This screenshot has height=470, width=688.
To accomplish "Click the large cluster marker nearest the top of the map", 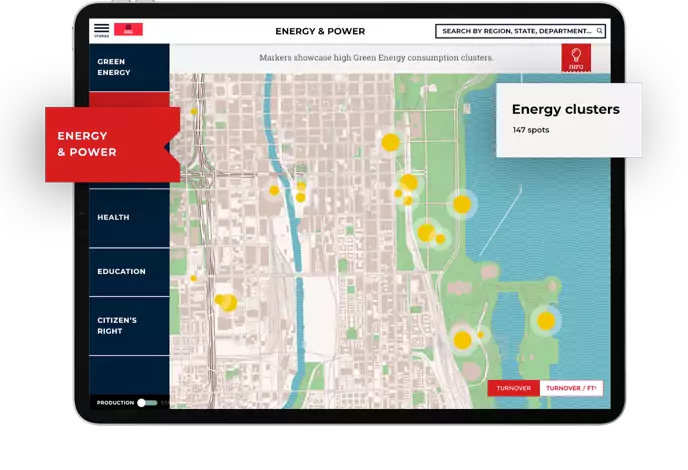I will tap(391, 142).
